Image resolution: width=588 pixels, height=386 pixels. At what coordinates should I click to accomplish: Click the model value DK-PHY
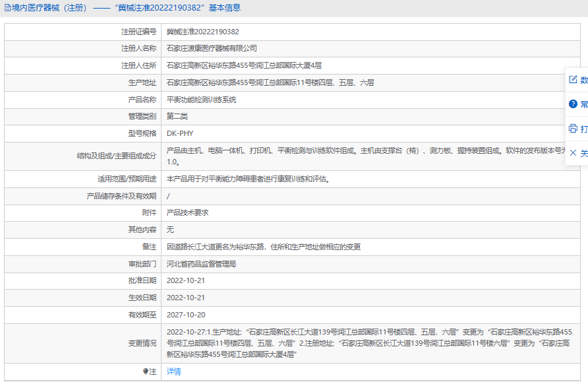coord(180,133)
